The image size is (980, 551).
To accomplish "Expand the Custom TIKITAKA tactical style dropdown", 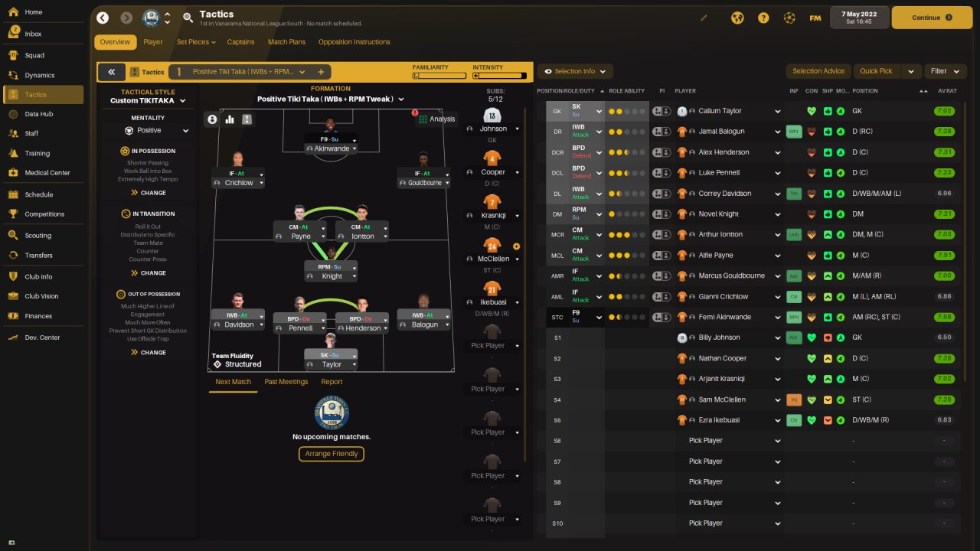I will click(x=149, y=100).
